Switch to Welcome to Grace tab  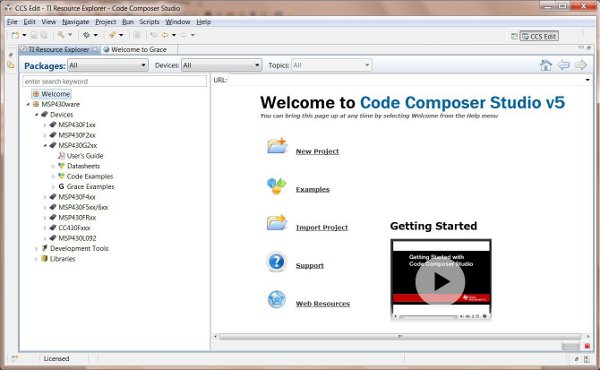(139, 50)
